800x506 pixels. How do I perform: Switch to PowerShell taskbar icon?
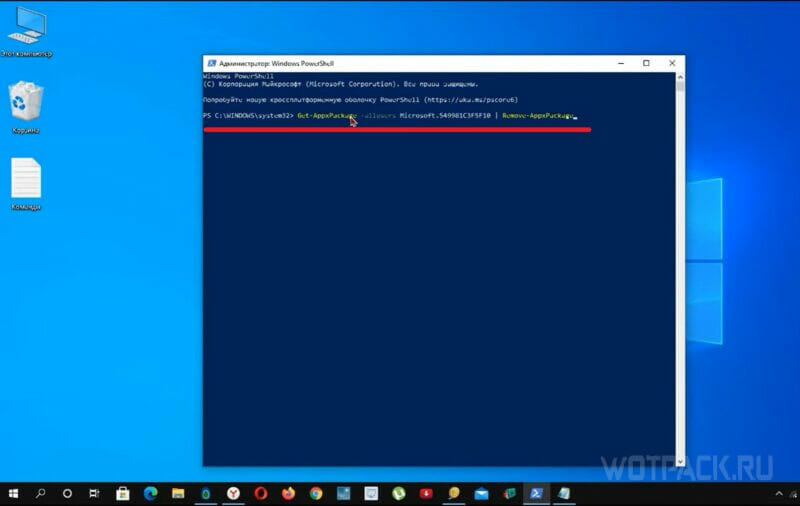click(536, 493)
